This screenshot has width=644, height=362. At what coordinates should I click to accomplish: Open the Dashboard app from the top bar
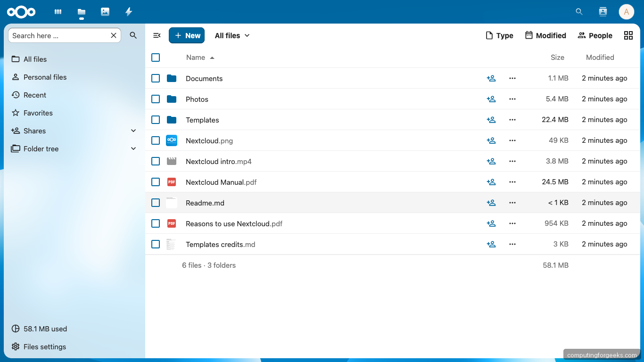[x=58, y=11]
